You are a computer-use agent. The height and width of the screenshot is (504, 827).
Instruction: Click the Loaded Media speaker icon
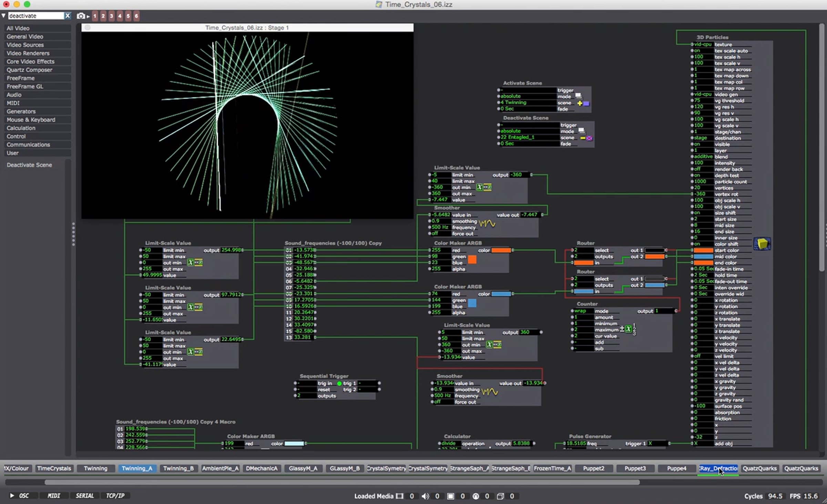click(x=425, y=496)
